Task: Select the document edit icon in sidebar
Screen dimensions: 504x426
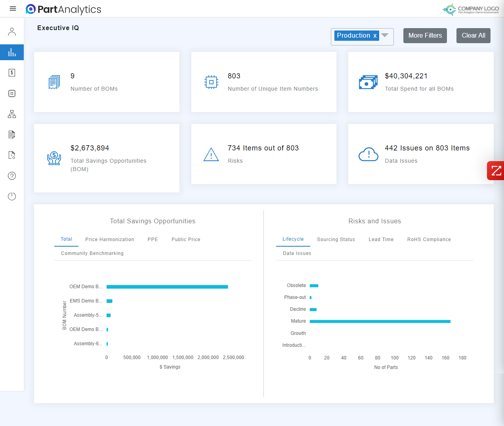Action: point(11,134)
